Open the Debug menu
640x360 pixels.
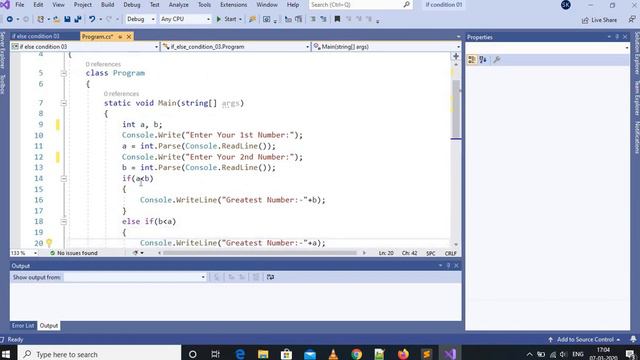131,5
